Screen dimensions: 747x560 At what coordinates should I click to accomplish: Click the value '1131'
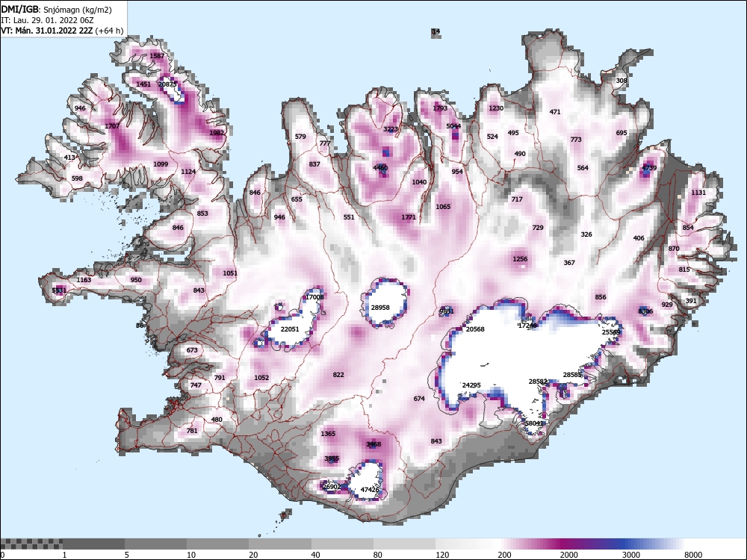(698, 193)
